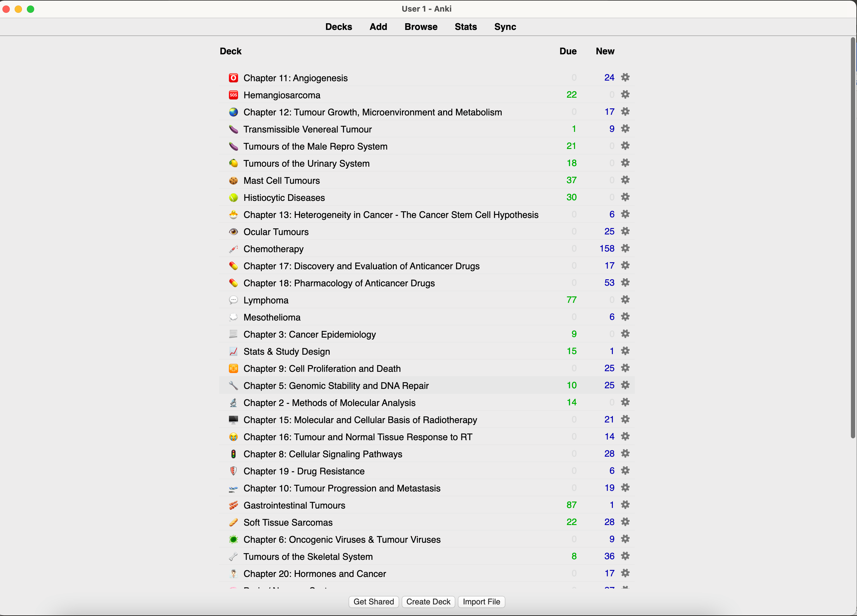Screen dimensions: 857x616
Task: Click the gear for Tumours of the Urinary System
Action: (625, 163)
